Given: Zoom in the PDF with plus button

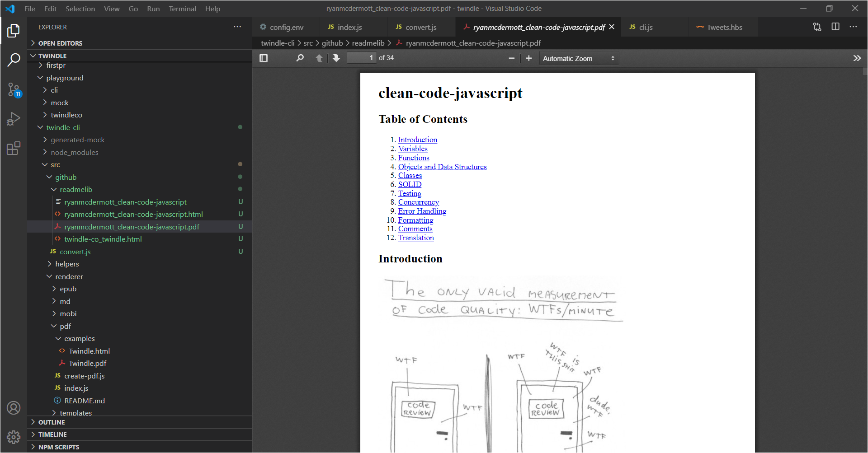Looking at the screenshot, I should 528,58.
